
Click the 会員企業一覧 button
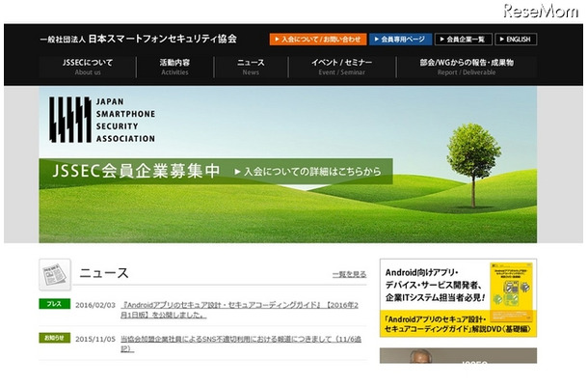point(464,40)
